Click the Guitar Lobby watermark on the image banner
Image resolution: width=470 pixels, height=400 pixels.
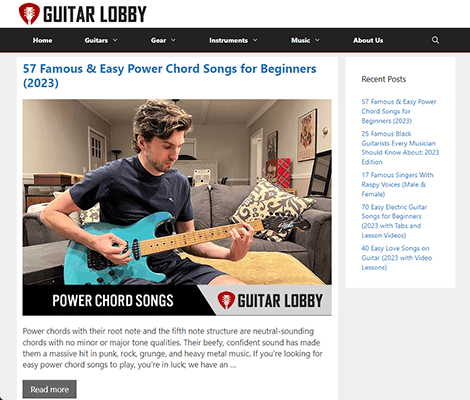point(270,300)
